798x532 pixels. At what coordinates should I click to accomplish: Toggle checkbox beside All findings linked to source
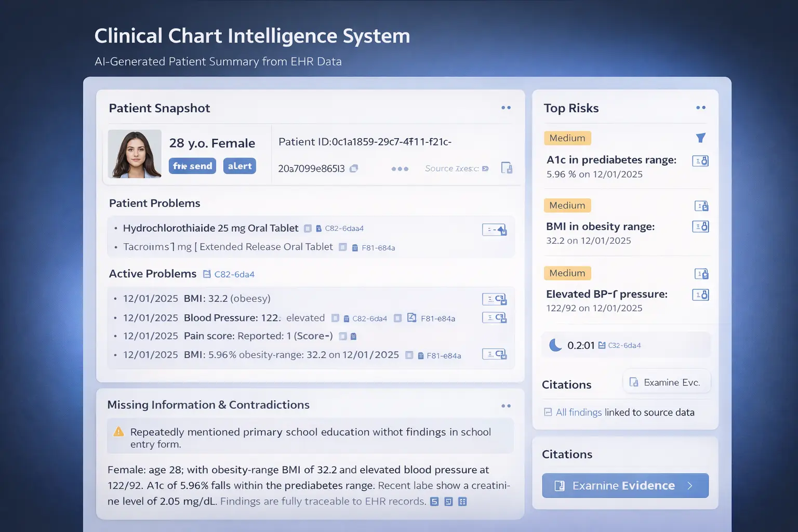[x=548, y=412]
